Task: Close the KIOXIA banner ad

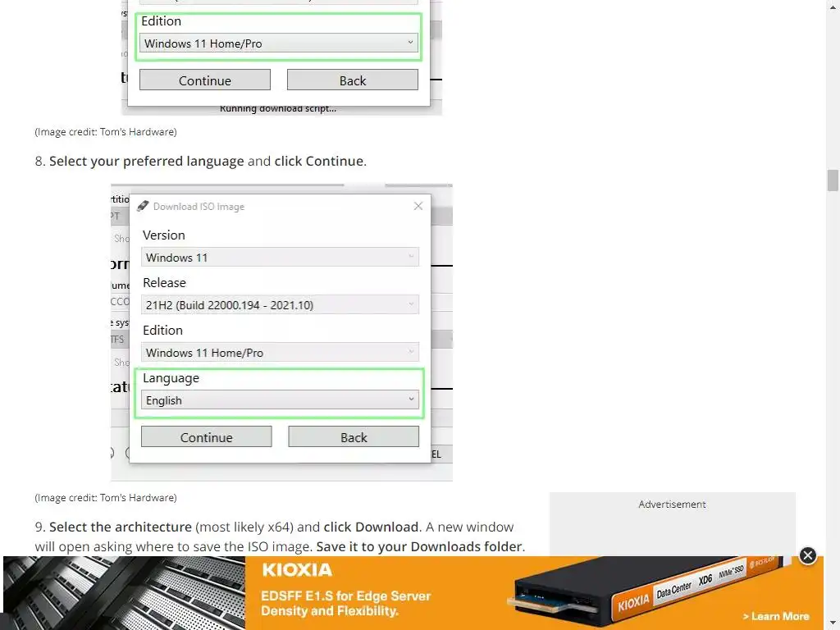Action: [807, 555]
